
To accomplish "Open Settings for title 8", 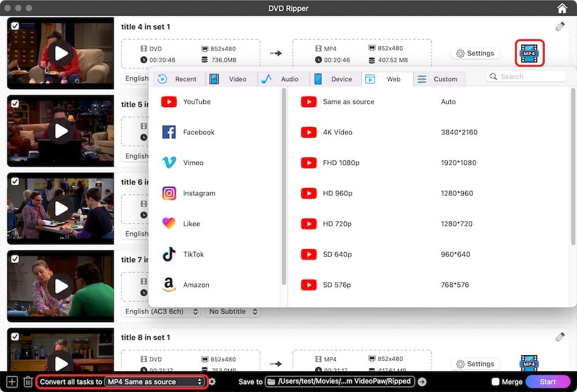I will point(475,364).
